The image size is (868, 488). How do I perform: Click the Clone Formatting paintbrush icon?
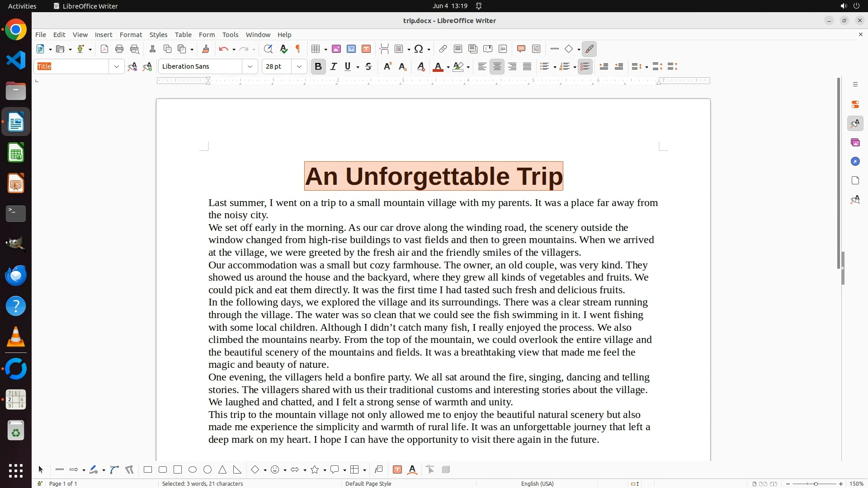tap(206, 49)
